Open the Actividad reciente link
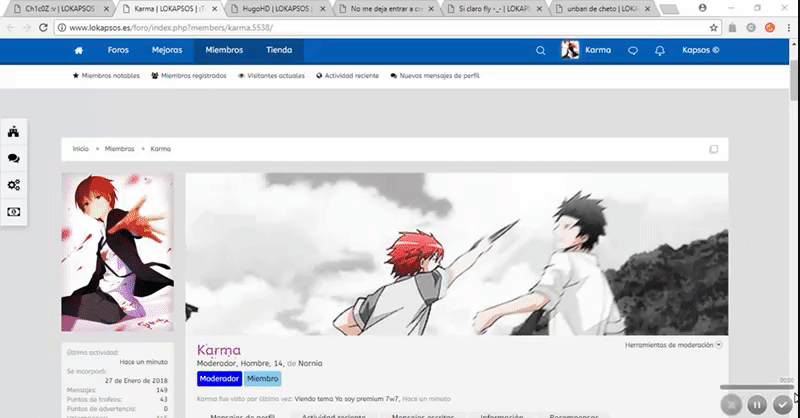 coord(347,76)
